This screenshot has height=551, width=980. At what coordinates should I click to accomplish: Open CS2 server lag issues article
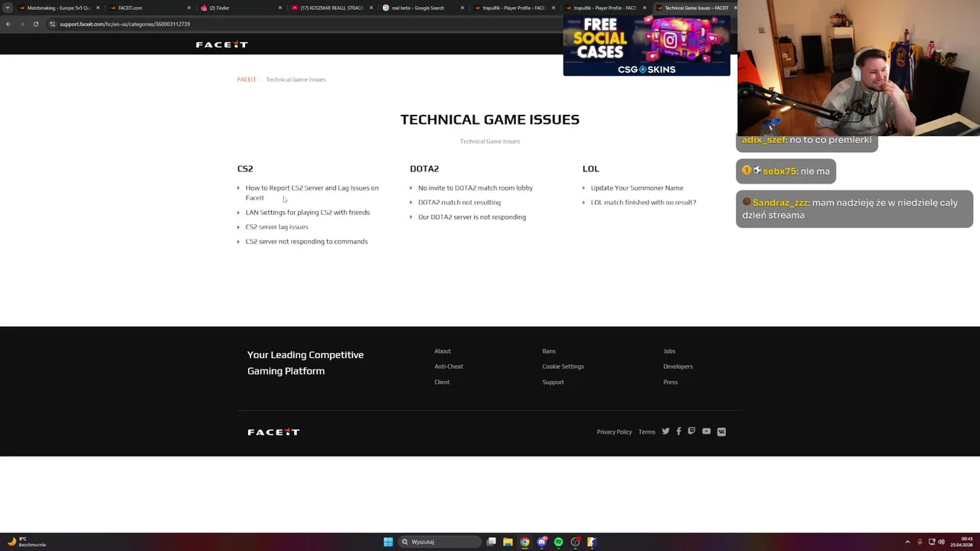(276, 227)
